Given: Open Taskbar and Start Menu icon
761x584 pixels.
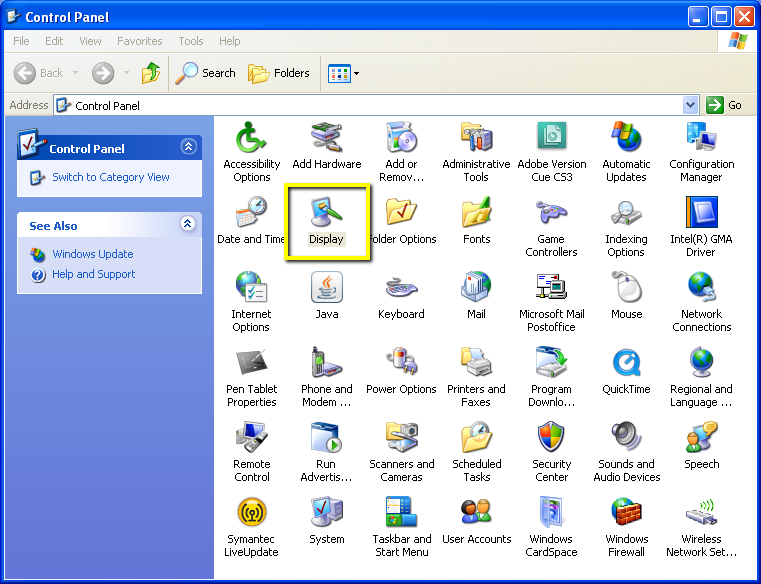Looking at the screenshot, I should (x=401, y=512).
